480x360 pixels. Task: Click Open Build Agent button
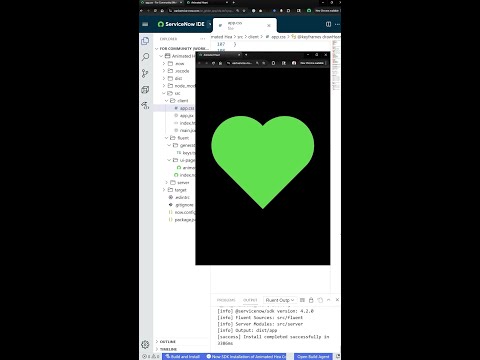click(x=313, y=356)
